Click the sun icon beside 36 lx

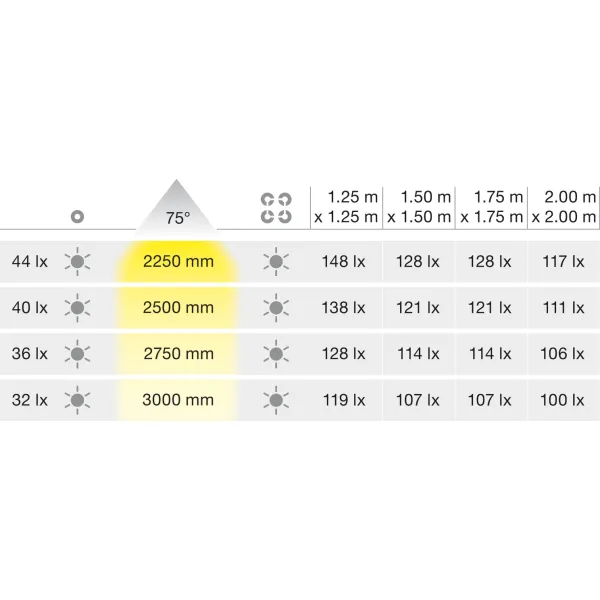[x=77, y=354]
